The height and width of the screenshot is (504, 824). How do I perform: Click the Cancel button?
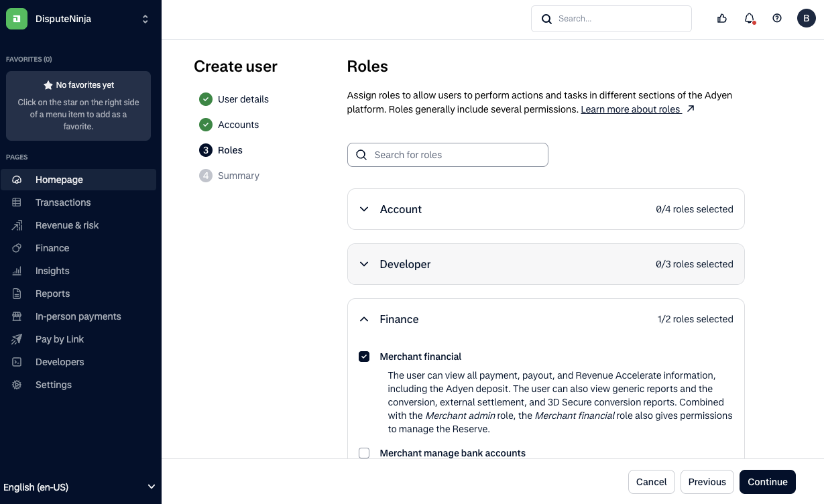(652, 482)
